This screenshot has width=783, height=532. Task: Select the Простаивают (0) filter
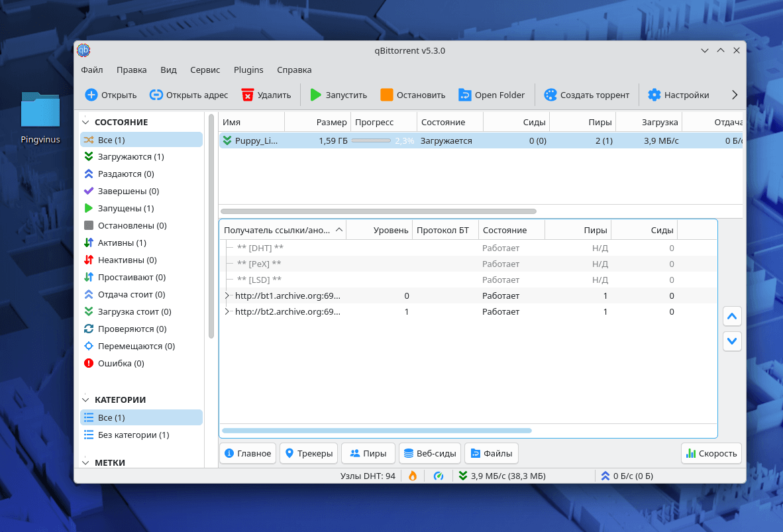[x=141, y=277]
